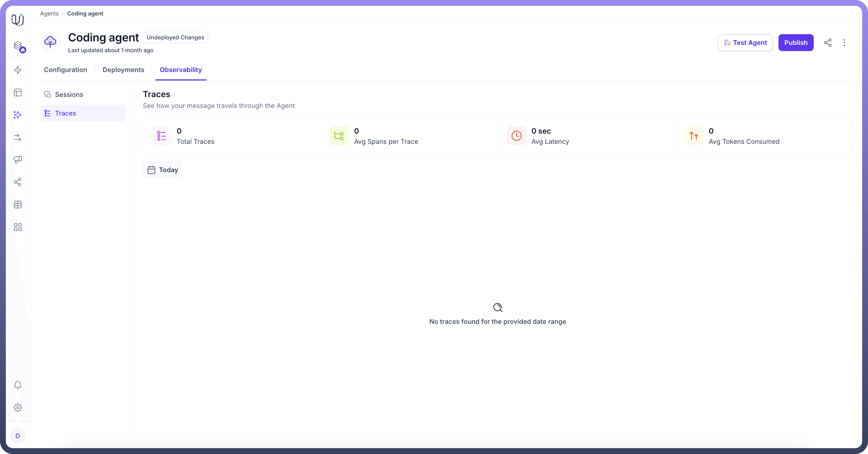Click the share icon next to Publish
The width and height of the screenshot is (868, 454).
828,43
